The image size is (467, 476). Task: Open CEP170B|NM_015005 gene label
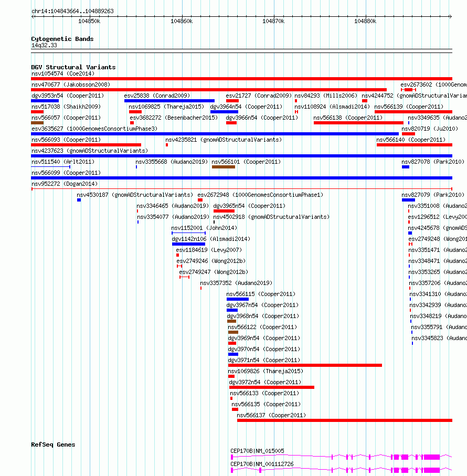257,451
